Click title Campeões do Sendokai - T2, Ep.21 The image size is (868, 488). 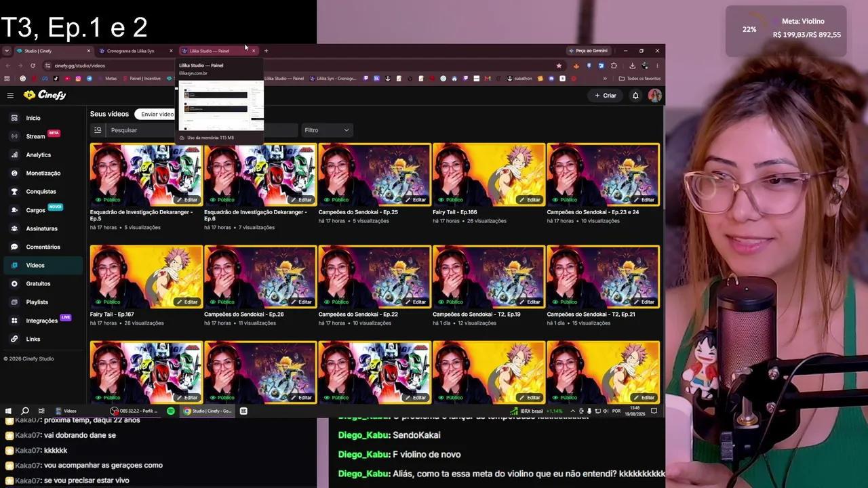pos(591,314)
